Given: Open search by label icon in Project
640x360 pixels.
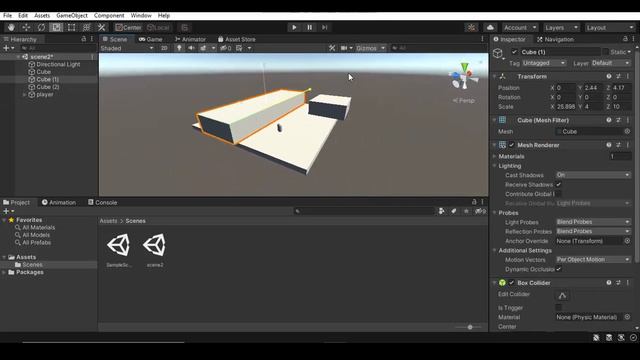Looking at the screenshot, I should [x=453, y=211].
